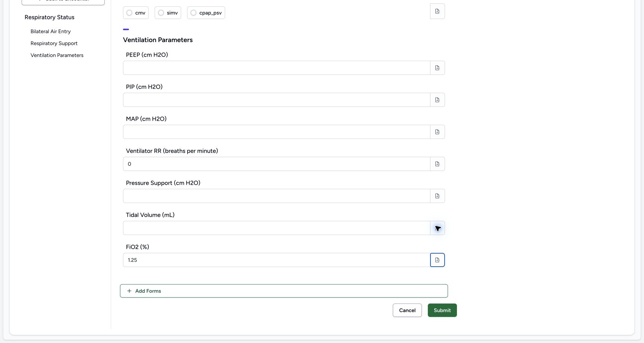Select the simv radio option
Screen dimensions: 644x343
[x=168, y=13]
